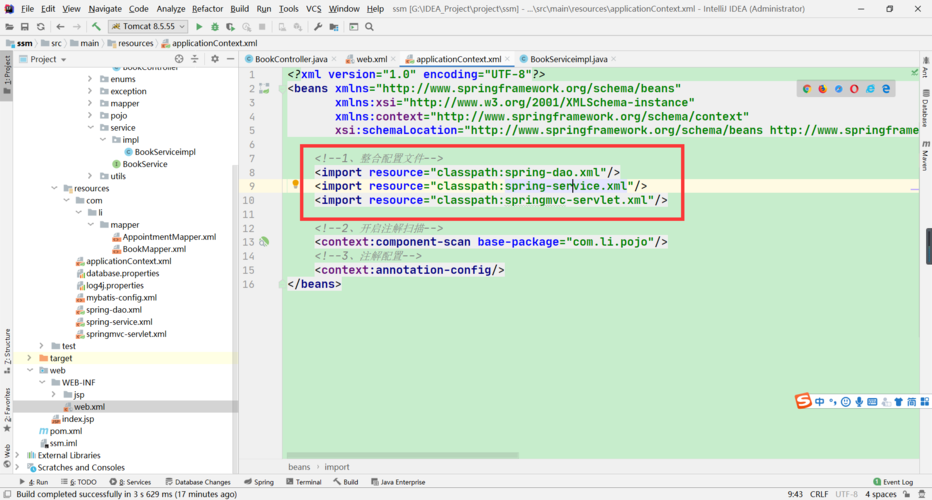Screen dimensions: 932x500
Task: Switch to BookServiceimpl.java tab
Action: coord(568,59)
